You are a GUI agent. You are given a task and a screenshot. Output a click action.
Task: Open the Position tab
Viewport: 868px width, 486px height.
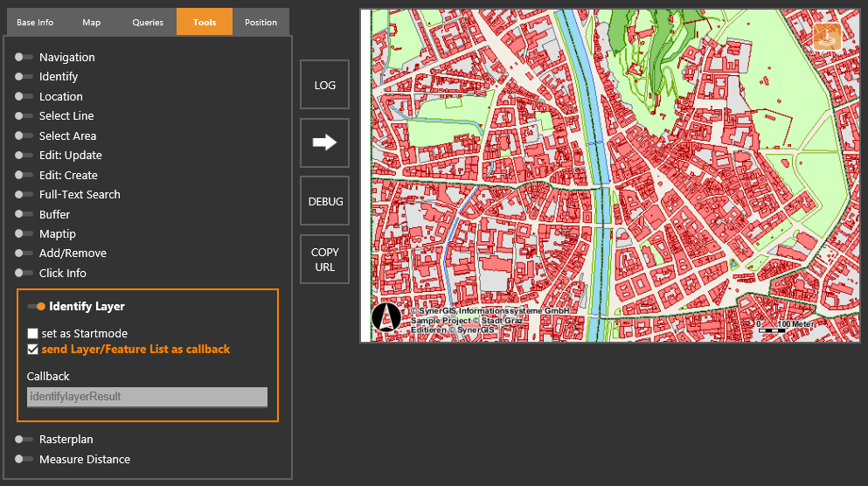click(260, 23)
